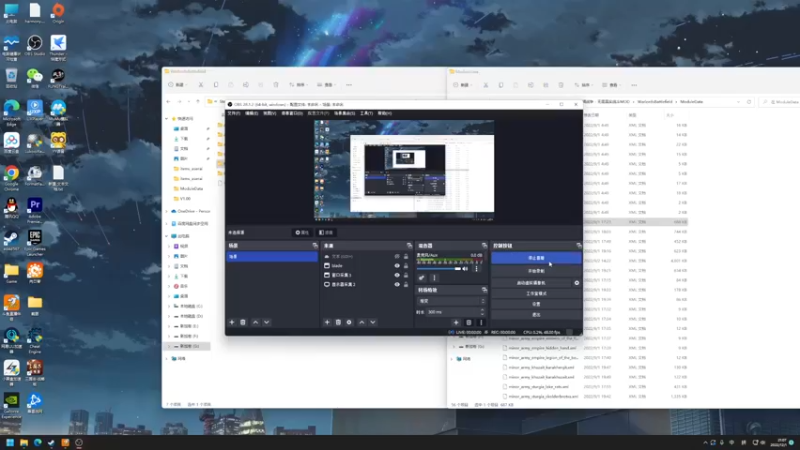Mute the microphone speaker icon in mixer

466,268
